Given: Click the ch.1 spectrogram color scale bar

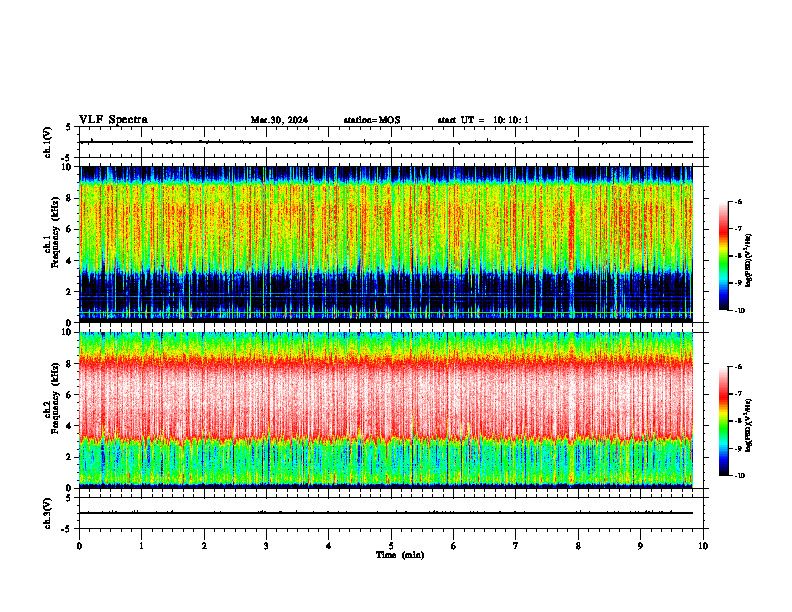Looking at the screenshot, I should tap(723, 256).
